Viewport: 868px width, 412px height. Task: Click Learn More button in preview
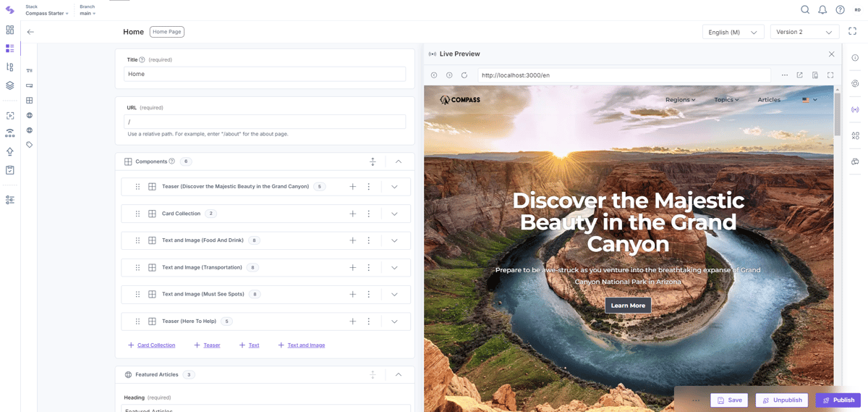[x=628, y=306]
